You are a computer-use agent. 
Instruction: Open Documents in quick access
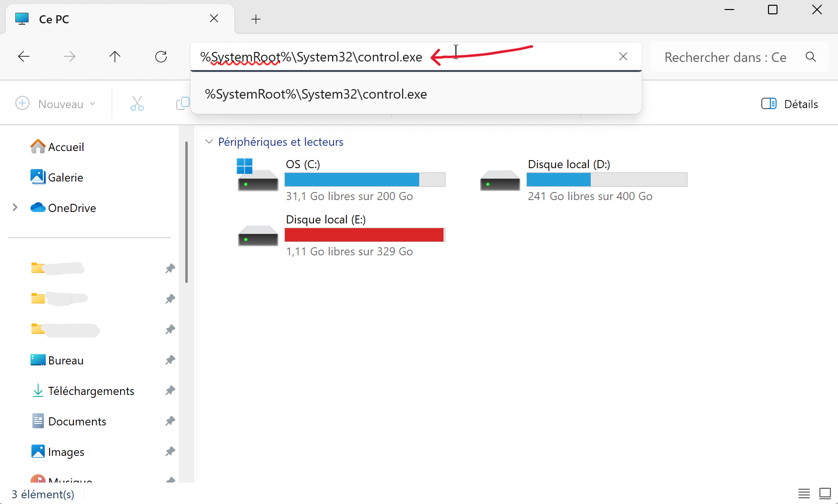click(x=69, y=421)
